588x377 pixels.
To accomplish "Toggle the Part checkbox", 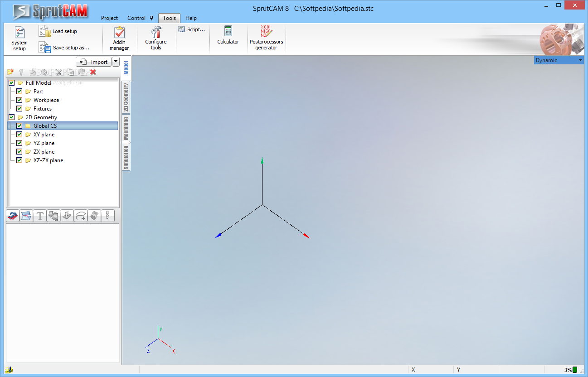I will tap(19, 92).
